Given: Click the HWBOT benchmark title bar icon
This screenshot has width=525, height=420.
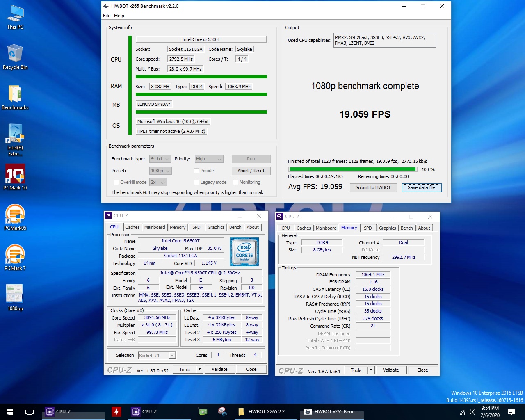Looking at the screenshot, I should pos(106,6).
